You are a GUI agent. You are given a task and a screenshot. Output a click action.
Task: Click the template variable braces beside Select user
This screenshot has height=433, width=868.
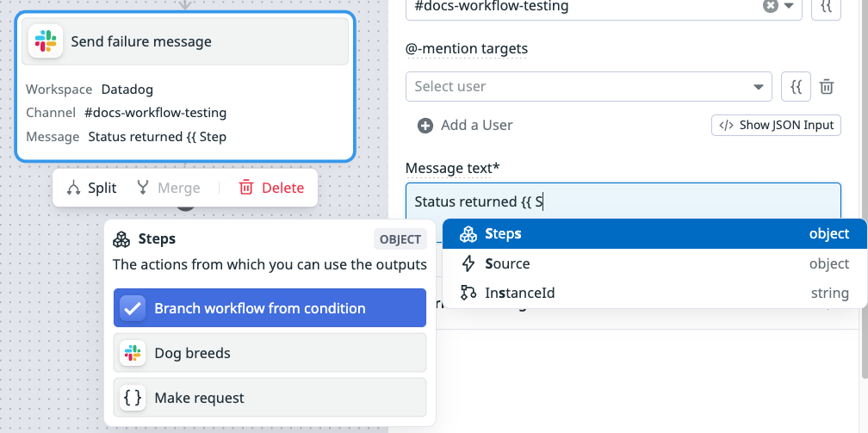797,86
